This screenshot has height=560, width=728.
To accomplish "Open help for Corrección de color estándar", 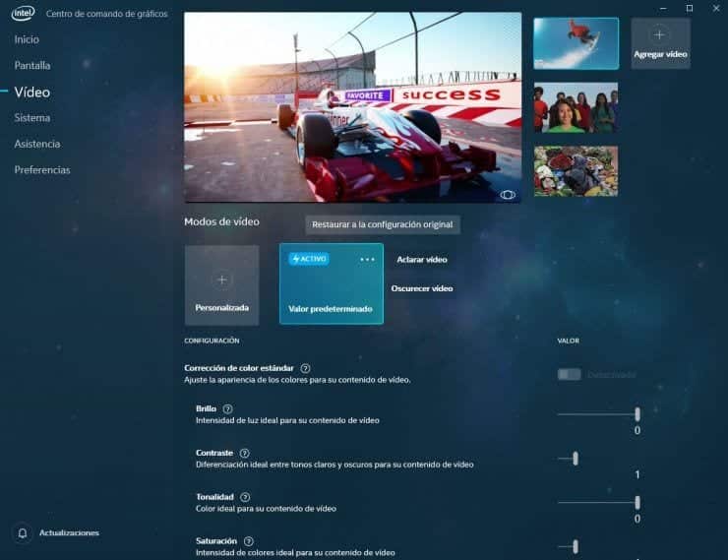I will point(305,368).
